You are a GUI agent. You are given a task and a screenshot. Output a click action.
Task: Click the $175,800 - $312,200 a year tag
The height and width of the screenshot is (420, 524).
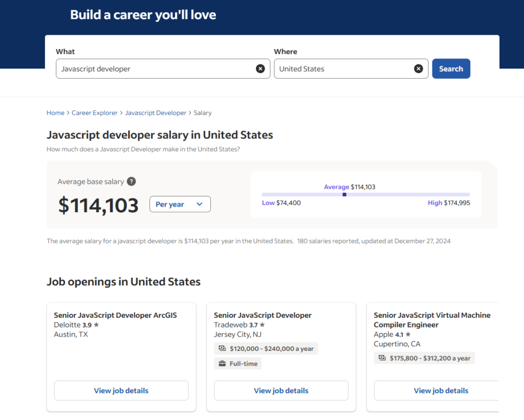[x=424, y=358]
